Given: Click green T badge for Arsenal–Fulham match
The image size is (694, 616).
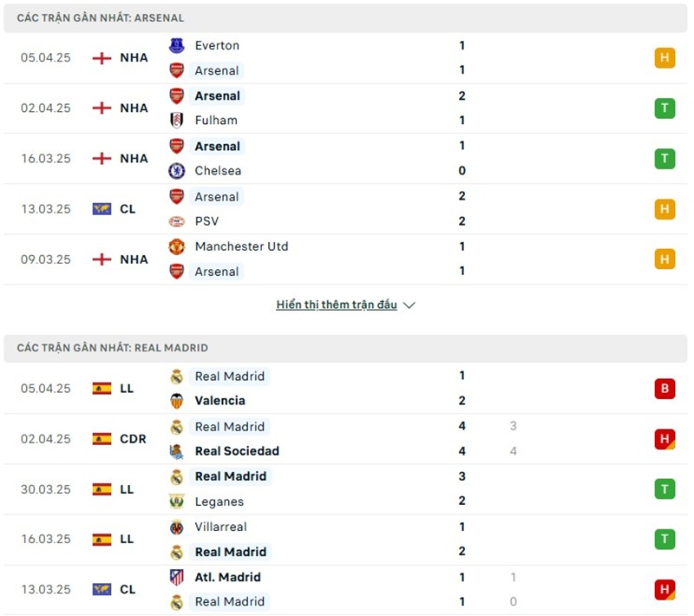Looking at the screenshot, I should click(x=665, y=108).
